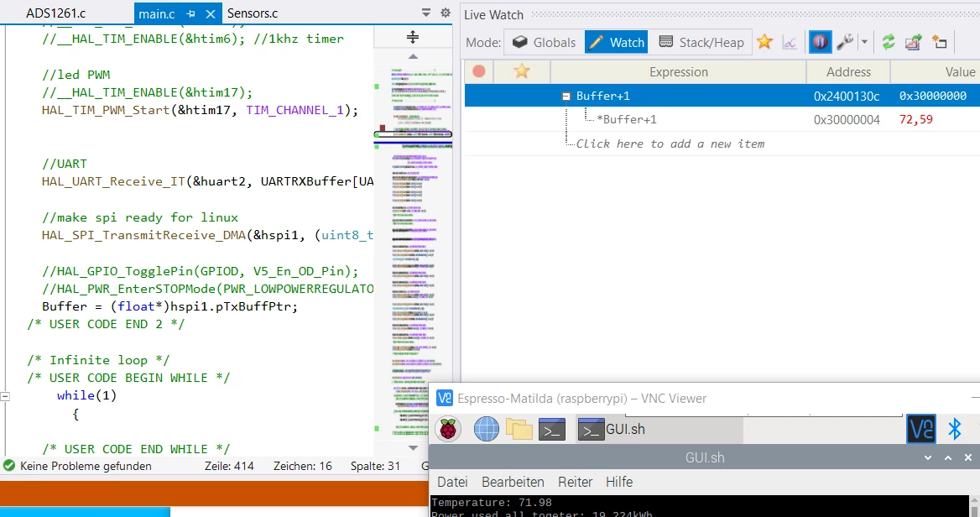Open the editor tab list dropdown arrow

(x=426, y=13)
